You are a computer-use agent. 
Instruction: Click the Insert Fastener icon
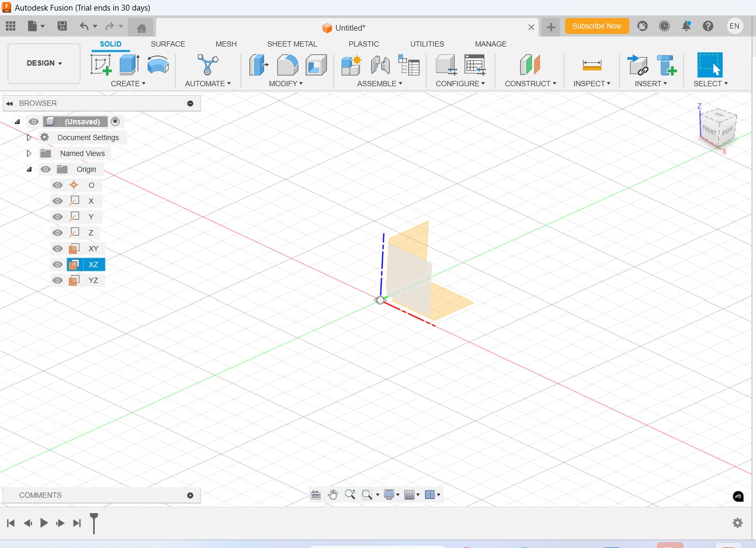pos(667,65)
